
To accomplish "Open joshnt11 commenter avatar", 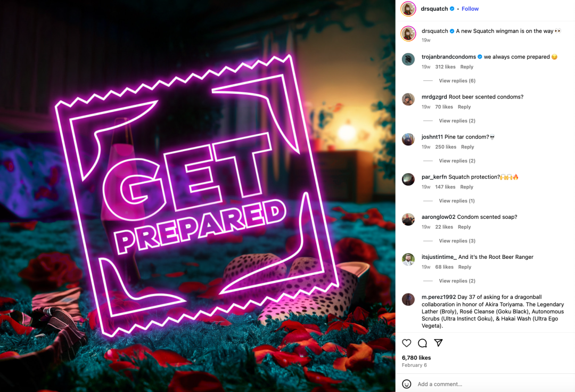I will tap(408, 140).
